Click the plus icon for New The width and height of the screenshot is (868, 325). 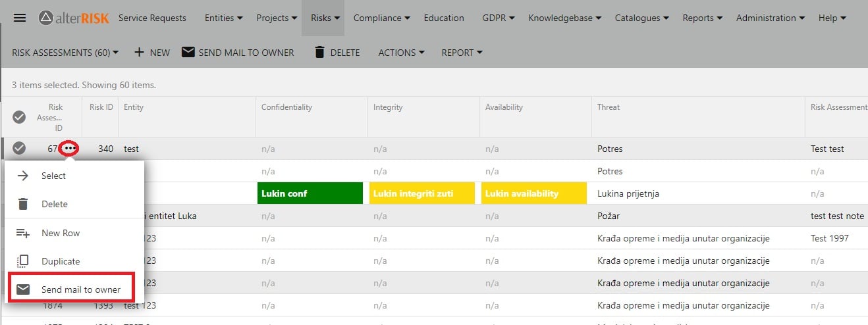click(x=139, y=52)
